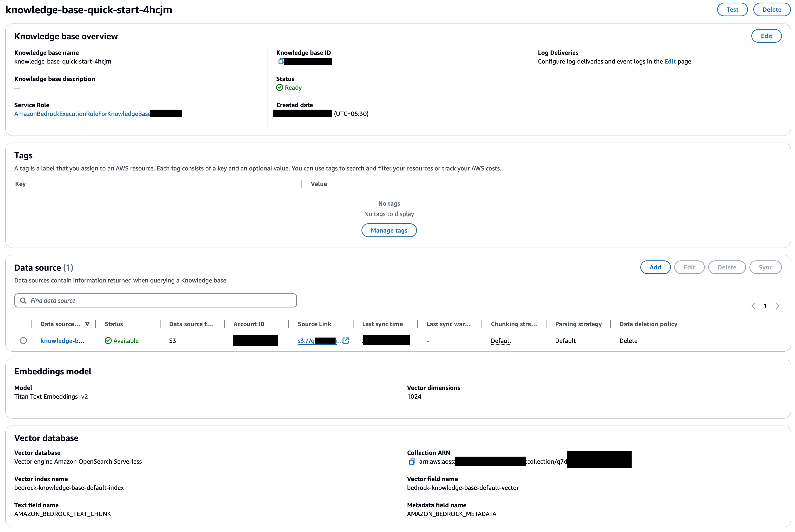This screenshot has width=795, height=532.
Task: Go to previous page of data sources
Action: [753, 306]
